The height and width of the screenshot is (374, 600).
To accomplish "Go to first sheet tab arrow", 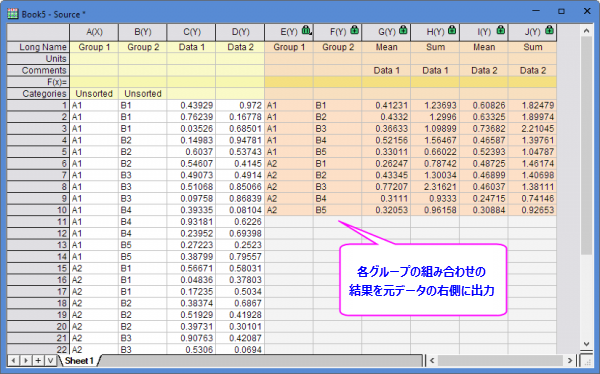I will pos(13,360).
